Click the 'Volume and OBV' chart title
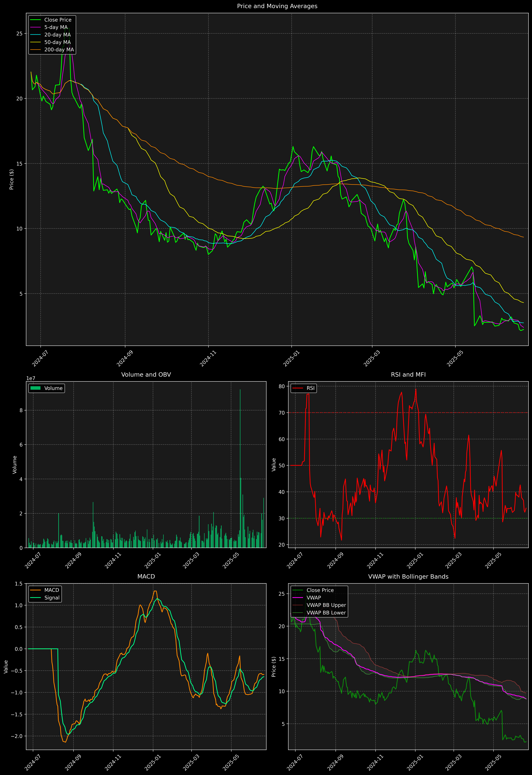Image resolution: width=532 pixels, height=775 pixels. coord(146,374)
